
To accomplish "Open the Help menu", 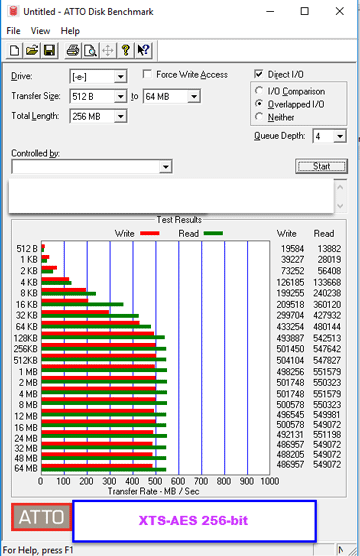I will click(70, 31).
